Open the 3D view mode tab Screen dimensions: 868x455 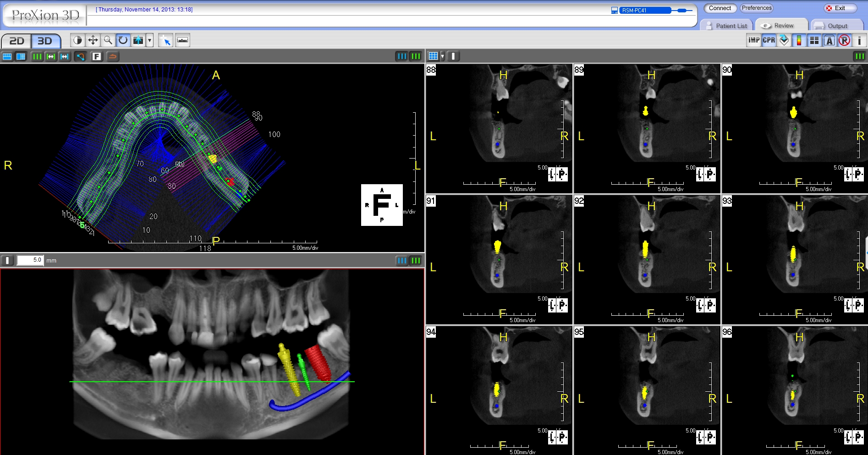pos(45,41)
